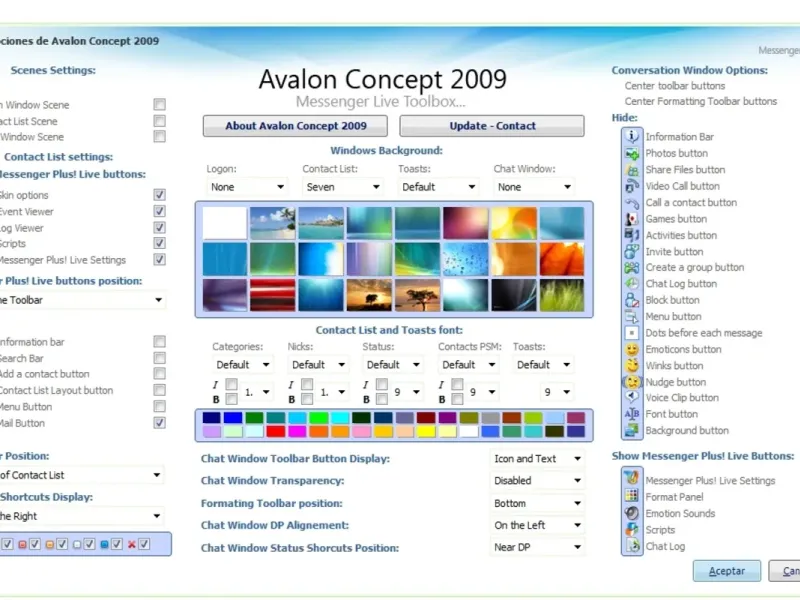
Task: Select the Scripts icon under Show buttons
Action: click(x=632, y=529)
